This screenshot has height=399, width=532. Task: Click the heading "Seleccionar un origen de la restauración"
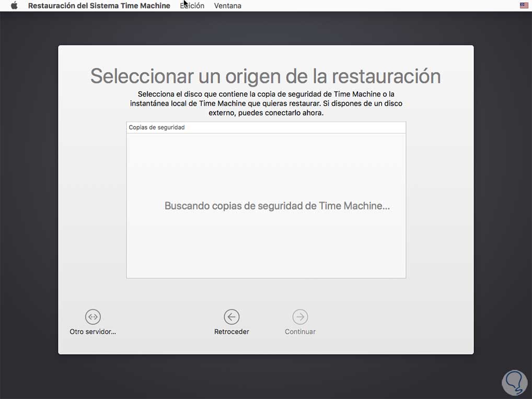pyautogui.click(x=265, y=76)
